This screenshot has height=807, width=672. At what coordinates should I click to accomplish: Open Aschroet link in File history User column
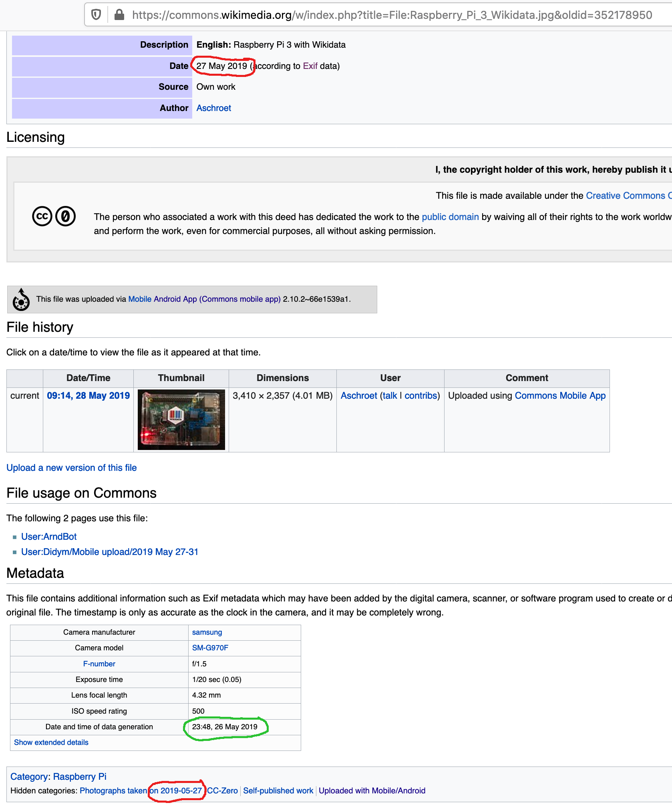point(359,396)
